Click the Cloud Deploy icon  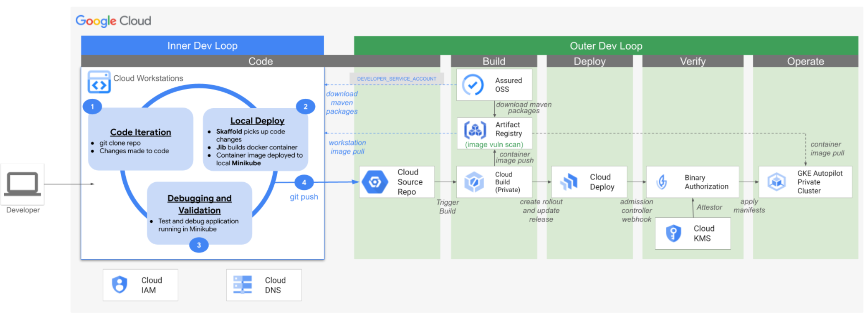click(569, 182)
